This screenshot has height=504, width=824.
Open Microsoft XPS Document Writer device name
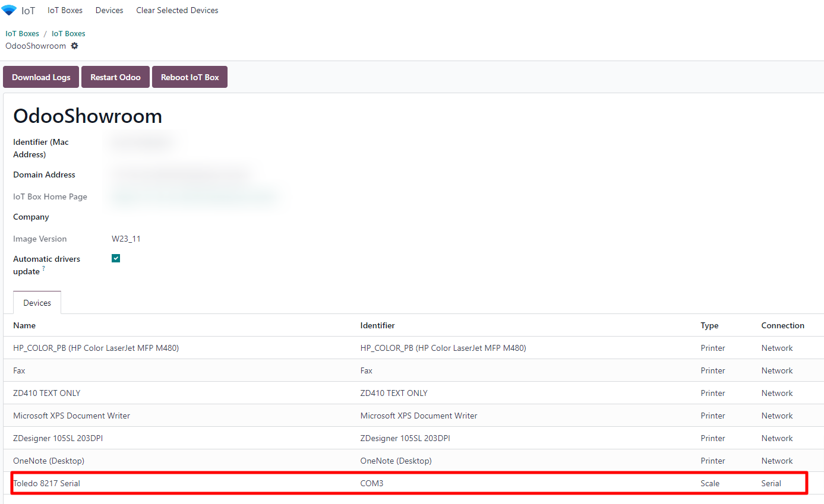[x=71, y=416]
